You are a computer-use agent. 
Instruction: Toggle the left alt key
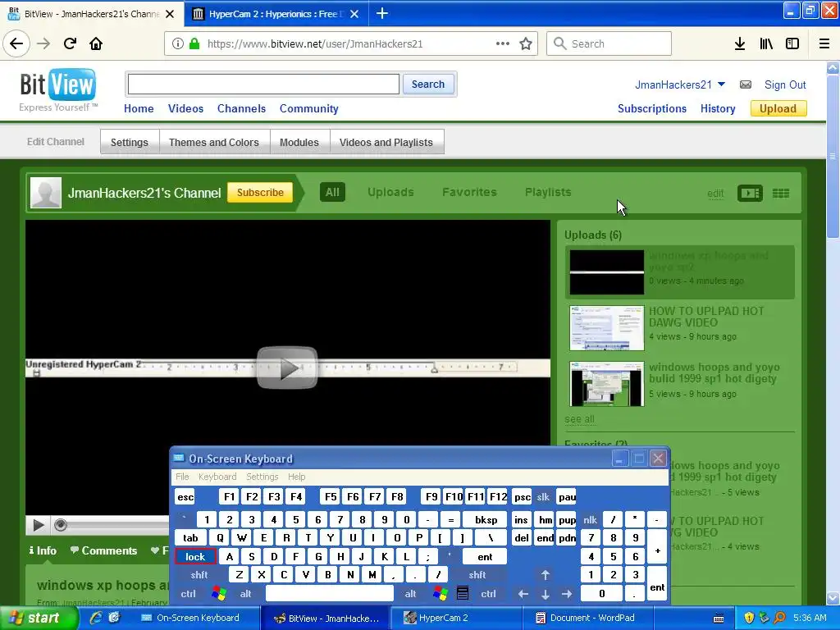pyautogui.click(x=245, y=594)
